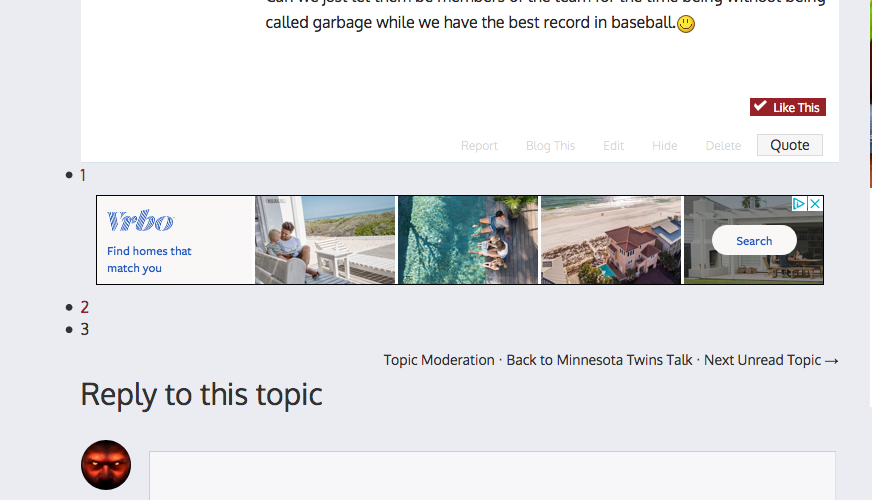Close the Vrbo ad with the X icon

coord(815,203)
